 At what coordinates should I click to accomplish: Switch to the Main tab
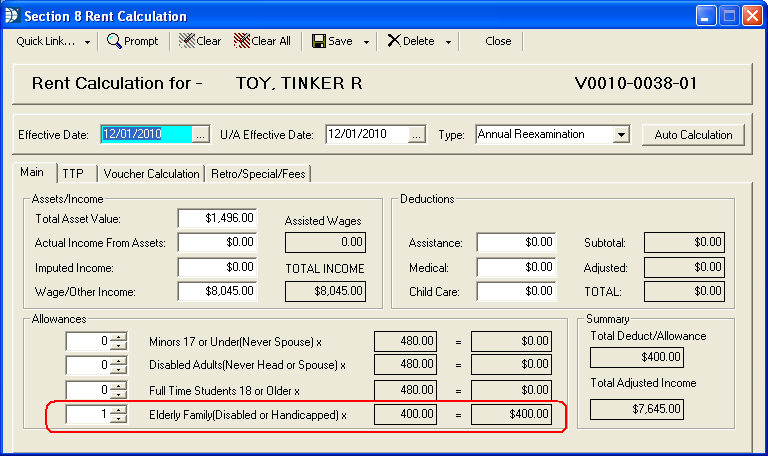[32, 172]
